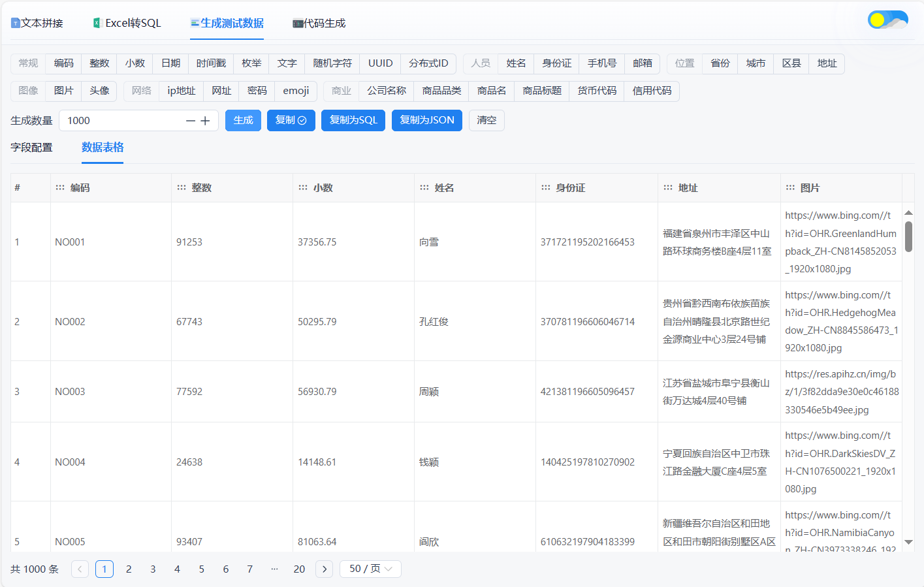924x587 pixels.
Task: Add the 手机号 field type
Action: point(602,63)
